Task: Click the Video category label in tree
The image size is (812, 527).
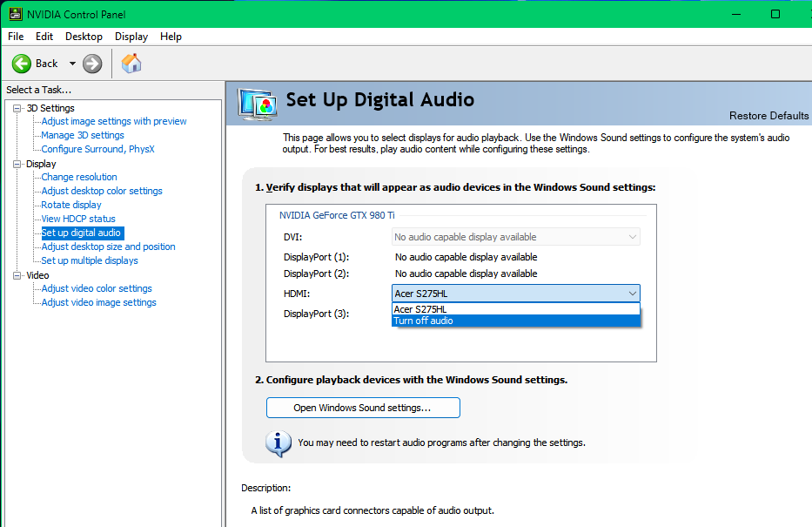Action: point(37,275)
